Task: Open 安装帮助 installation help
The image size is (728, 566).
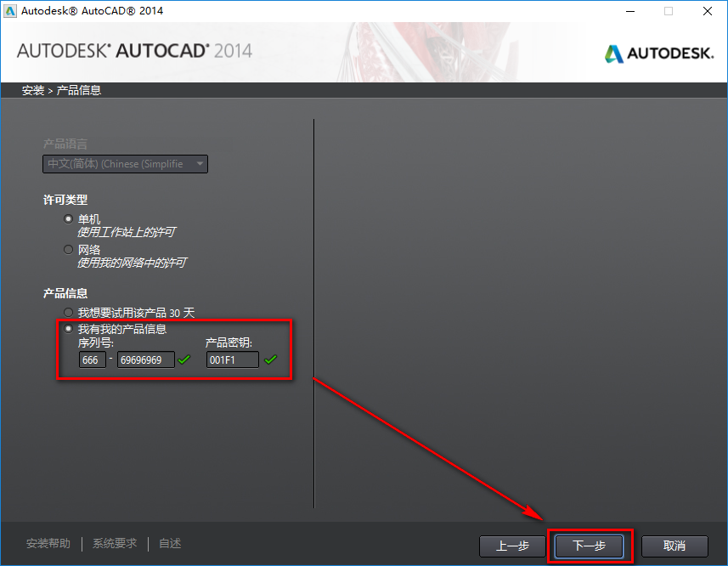Action: point(48,543)
